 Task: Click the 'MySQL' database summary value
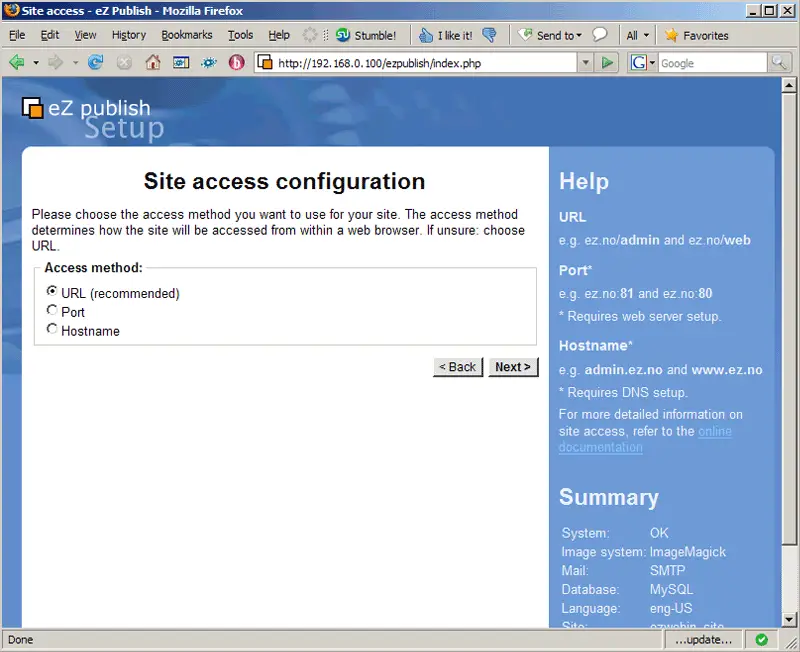pyautogui.click(x=671, y=589)
